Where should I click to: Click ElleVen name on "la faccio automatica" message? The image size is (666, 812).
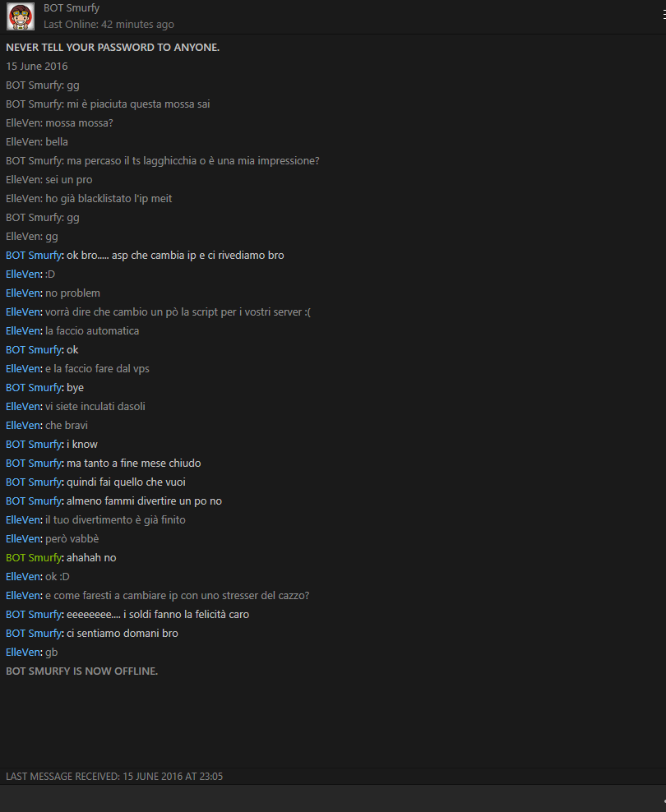23,331
